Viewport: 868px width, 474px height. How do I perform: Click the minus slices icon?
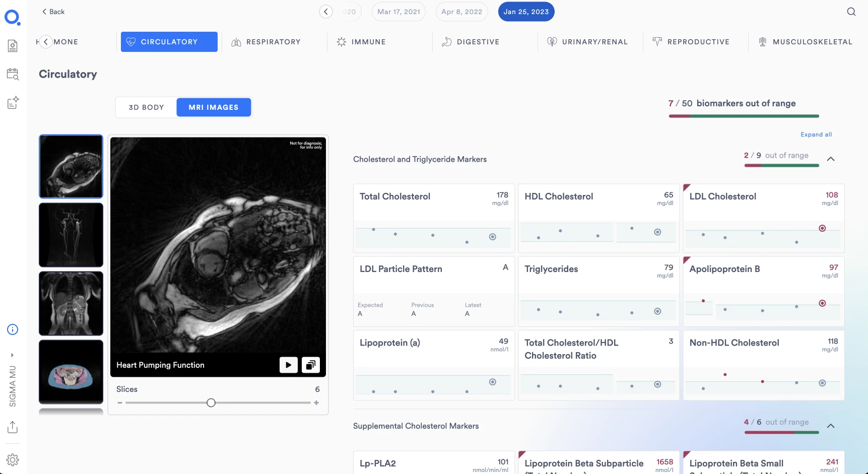click(120, 402)
